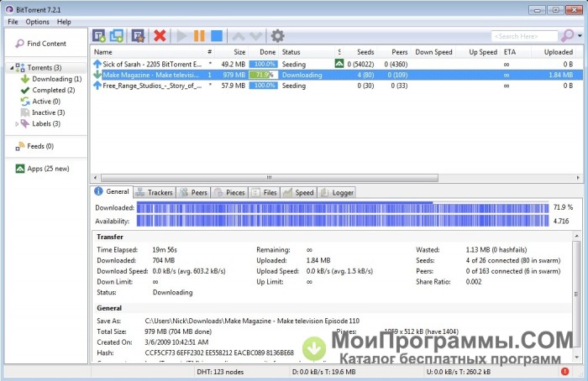Open Preferences gear icon
Screen dimensions: 588x381
point(277,36)
